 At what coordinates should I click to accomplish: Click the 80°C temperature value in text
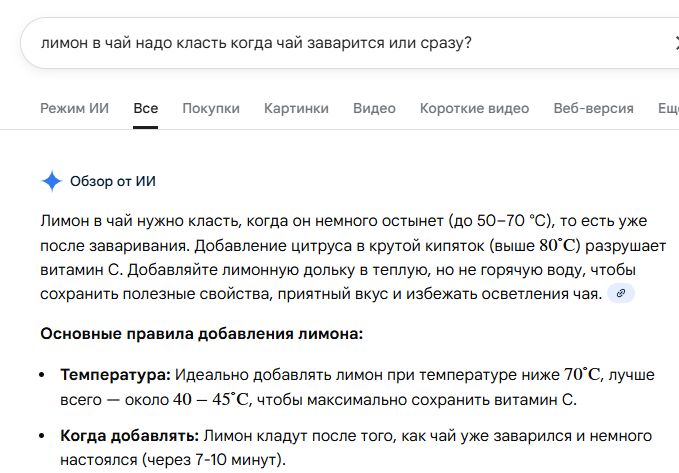pyautogui.click(x=559, y=245)
